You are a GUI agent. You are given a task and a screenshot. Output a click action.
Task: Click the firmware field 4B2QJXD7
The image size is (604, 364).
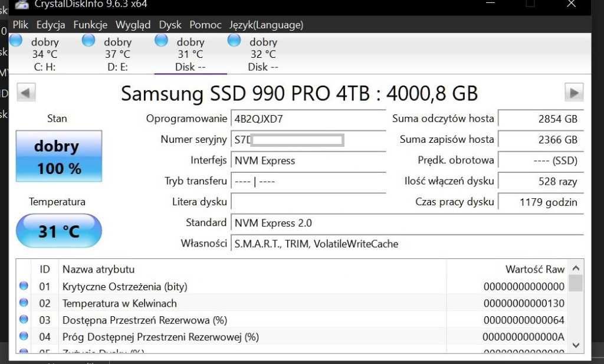pos(308,119)
